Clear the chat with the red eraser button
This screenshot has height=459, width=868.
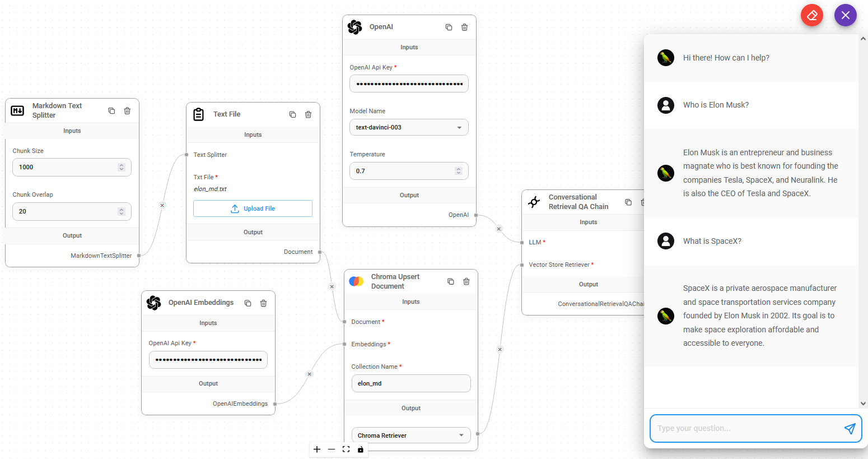tap(812, 15)
